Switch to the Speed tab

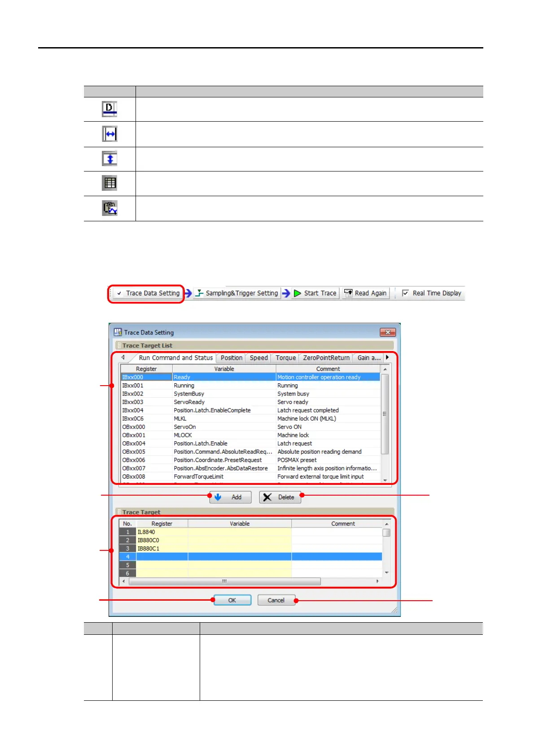[x=258, y=358]
